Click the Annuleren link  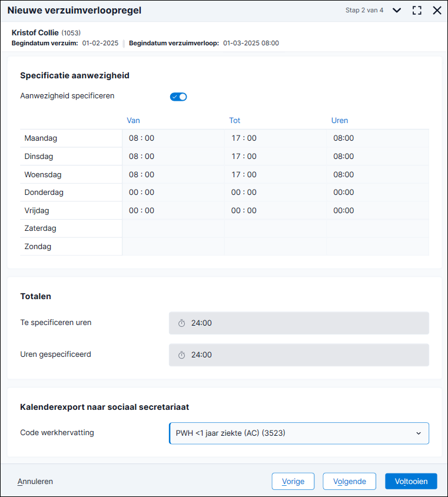click(x=35, y=482)
